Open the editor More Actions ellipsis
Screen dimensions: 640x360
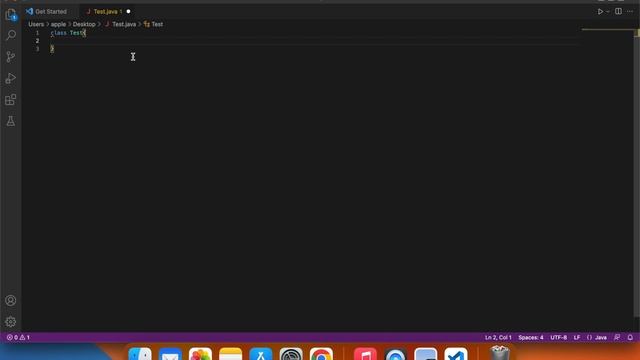pos(630,11)
